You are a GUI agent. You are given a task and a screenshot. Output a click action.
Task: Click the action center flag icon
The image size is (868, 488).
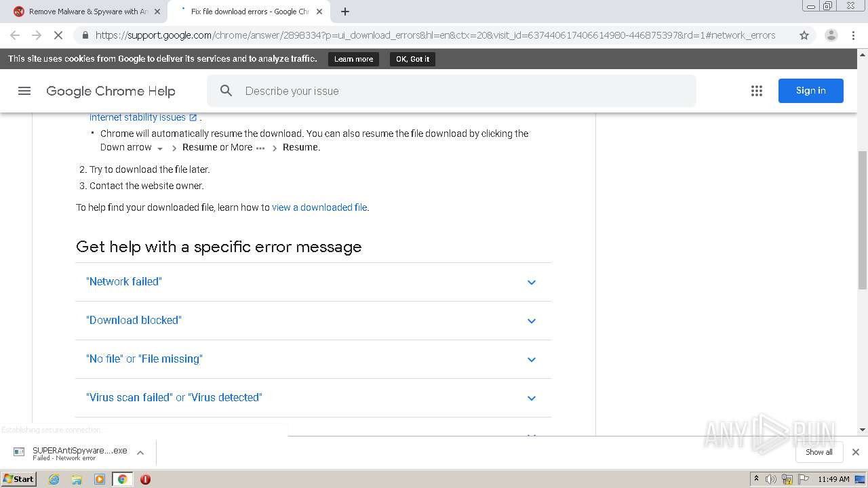[803, 479]
